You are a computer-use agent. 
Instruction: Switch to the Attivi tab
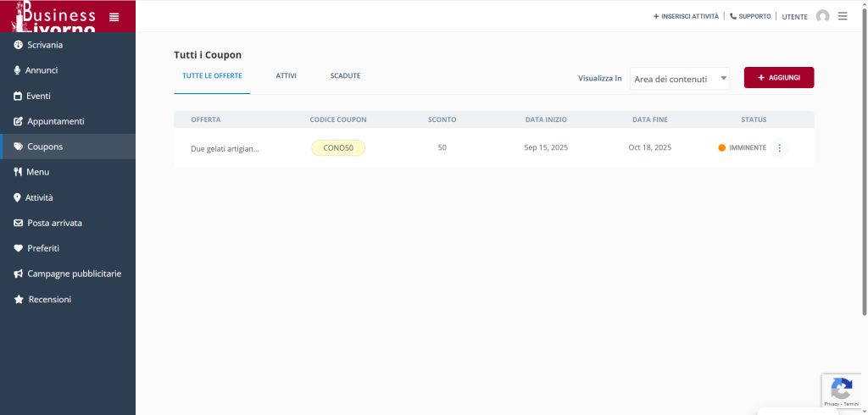[x=286, y=76]
